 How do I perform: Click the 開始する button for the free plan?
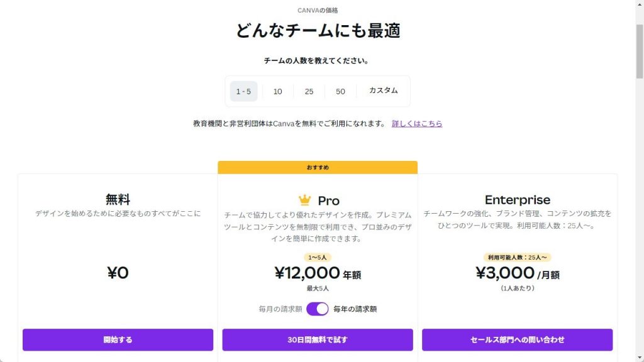pyautogui.click(x=118, y=339)
